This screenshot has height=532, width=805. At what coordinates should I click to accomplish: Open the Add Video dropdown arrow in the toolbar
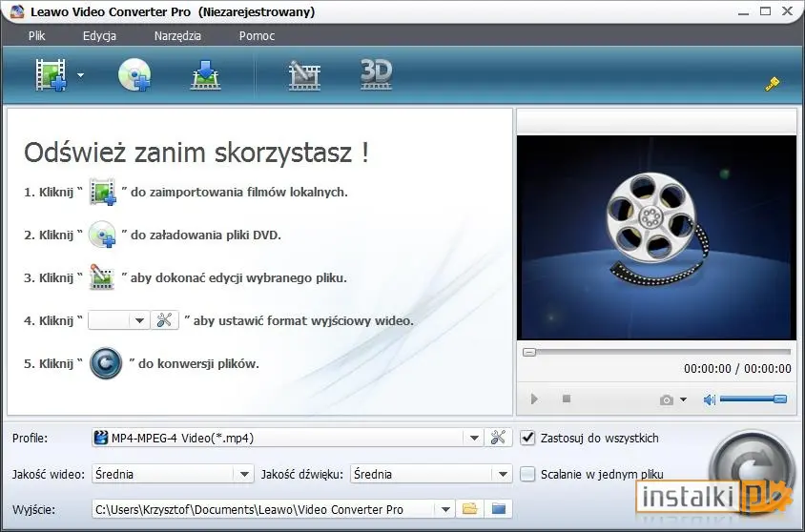[81, 75]
